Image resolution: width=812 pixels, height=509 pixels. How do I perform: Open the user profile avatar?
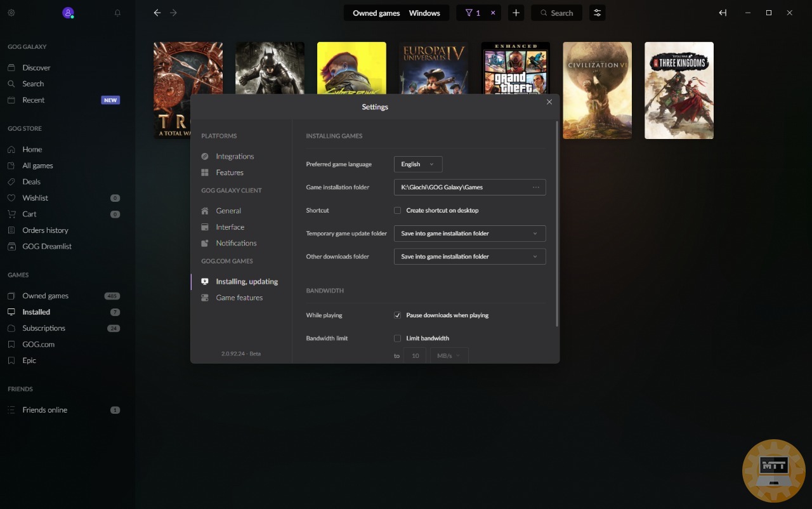68,13
